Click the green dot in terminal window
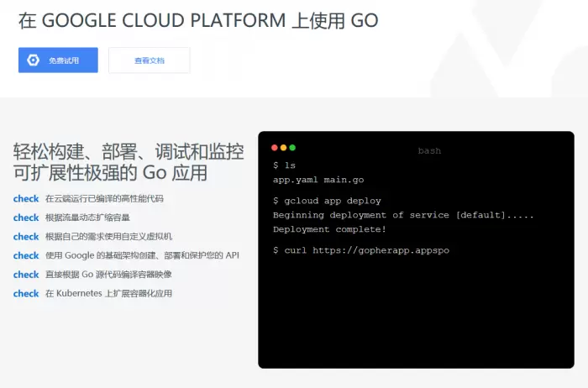 point(292,148)
